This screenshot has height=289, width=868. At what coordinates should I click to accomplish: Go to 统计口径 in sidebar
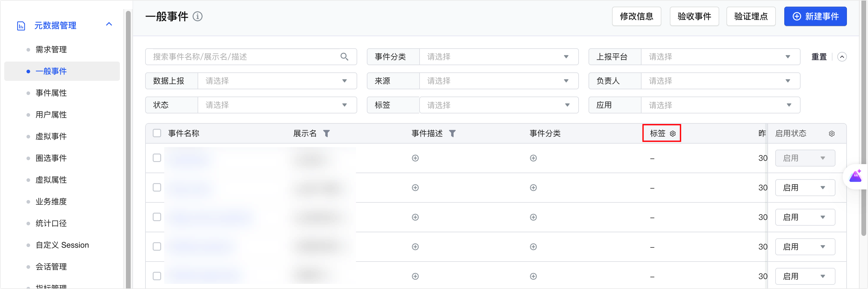coord(51,223)
